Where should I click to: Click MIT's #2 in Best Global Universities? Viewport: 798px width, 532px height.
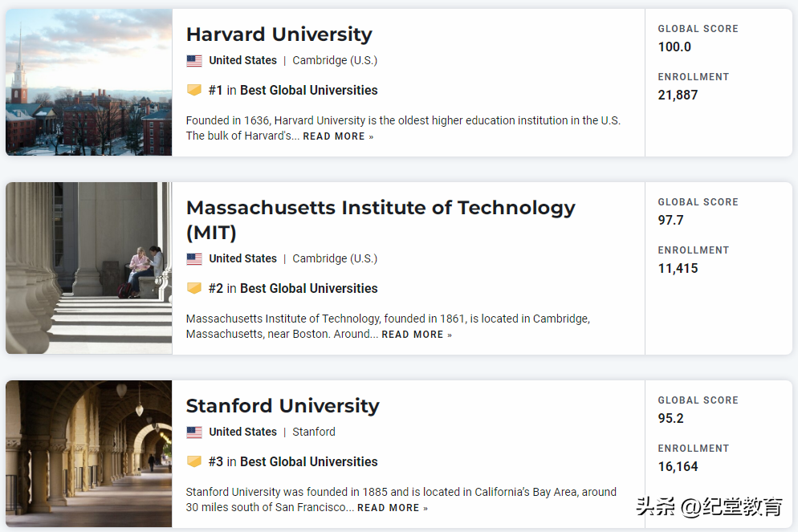click(x=293, y=288)
